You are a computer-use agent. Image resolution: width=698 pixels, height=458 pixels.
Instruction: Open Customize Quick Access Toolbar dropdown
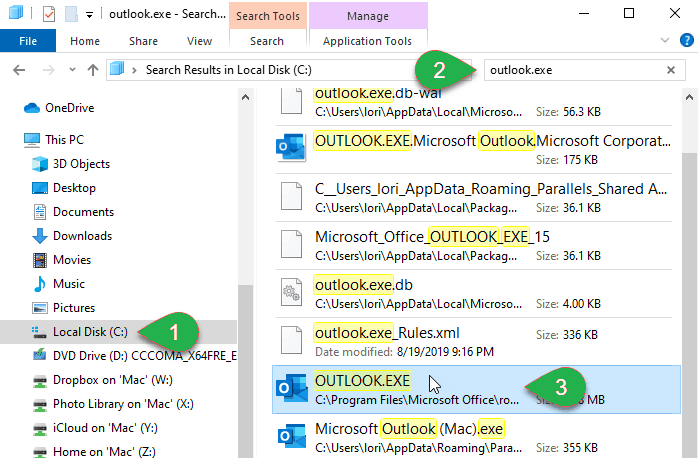(89, 15)
